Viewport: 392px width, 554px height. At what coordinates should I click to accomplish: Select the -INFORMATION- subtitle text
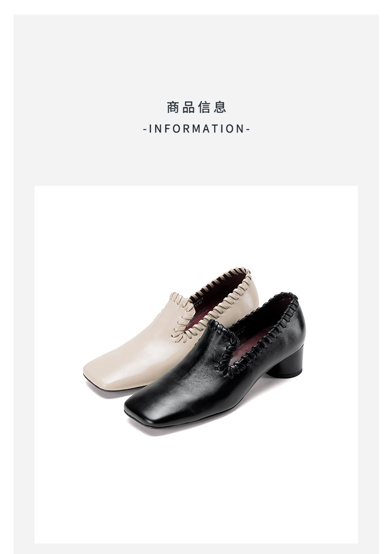coord(196,129)
